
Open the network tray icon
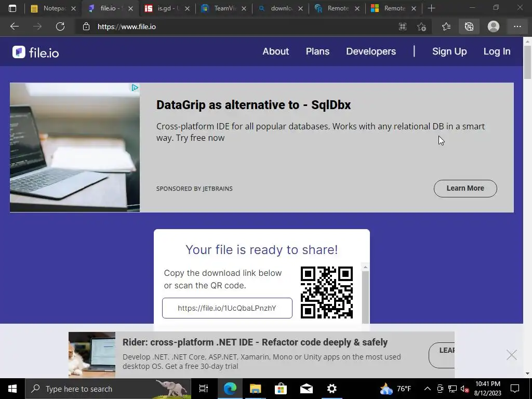click(x=453, y=389)
